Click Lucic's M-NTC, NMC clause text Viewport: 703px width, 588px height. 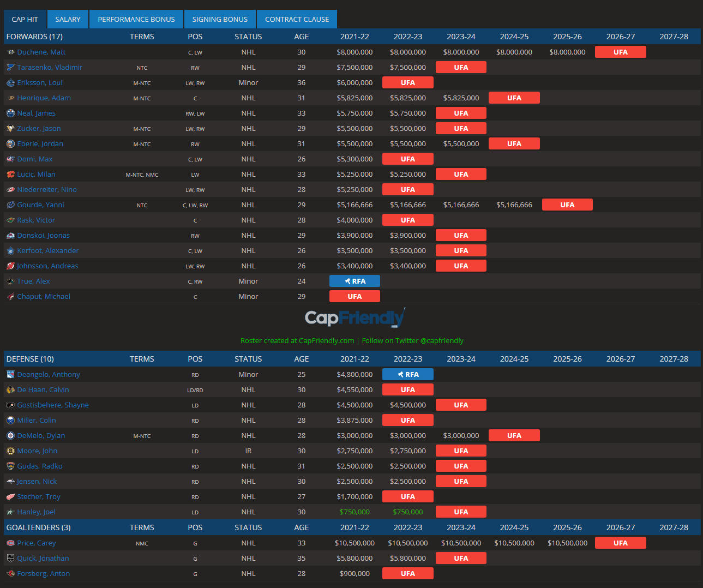(142, 175)
